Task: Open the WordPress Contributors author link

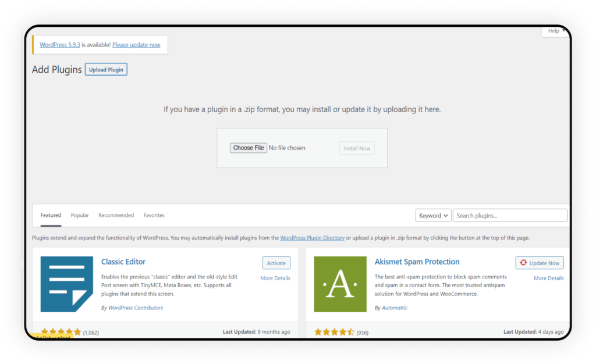Action: pyautogui.click(x=135, y=308)
